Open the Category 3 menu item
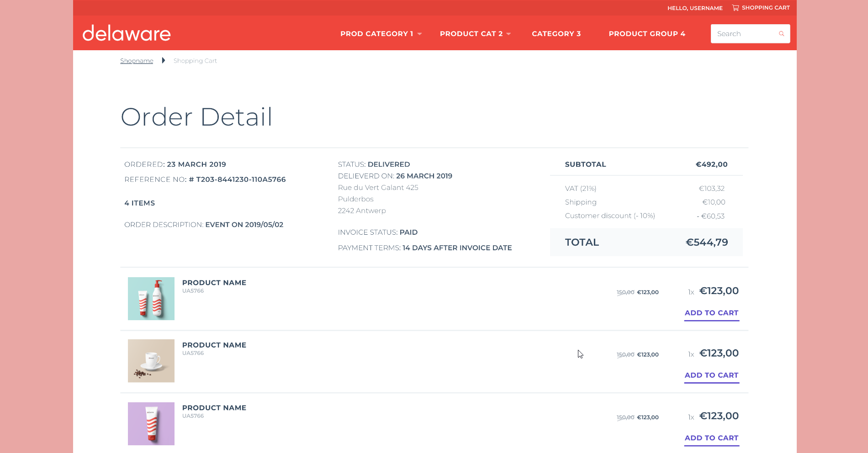The width and height of the screenshot is (868, 453). [x=556, y=34]
